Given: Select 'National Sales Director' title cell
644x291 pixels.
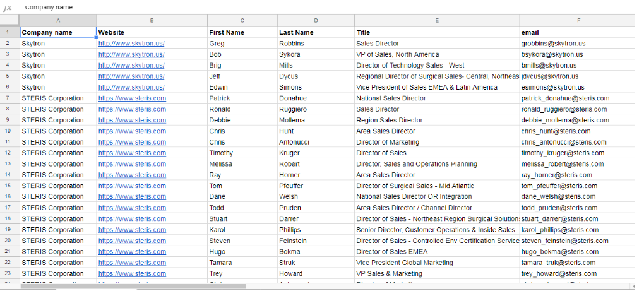Looking at the screenshot, I should tap(437, 98).
